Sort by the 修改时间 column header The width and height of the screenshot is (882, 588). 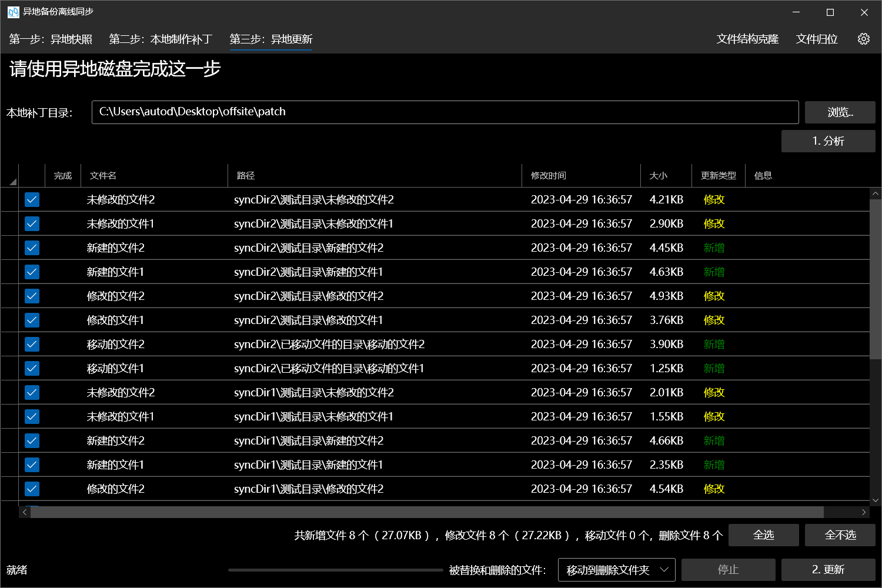pos(581,176)
